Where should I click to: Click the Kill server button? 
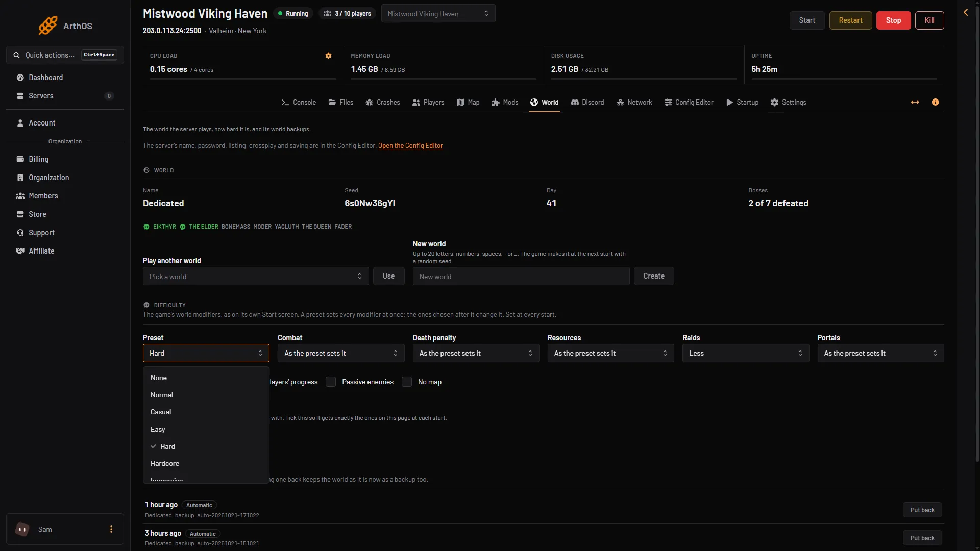(929, 20)
